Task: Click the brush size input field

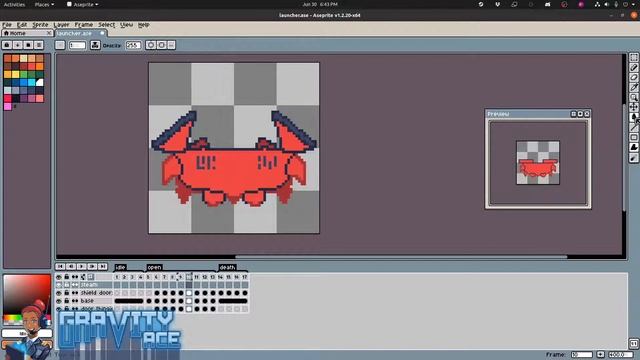Action: pyautogui.click(x=77, y=45)
